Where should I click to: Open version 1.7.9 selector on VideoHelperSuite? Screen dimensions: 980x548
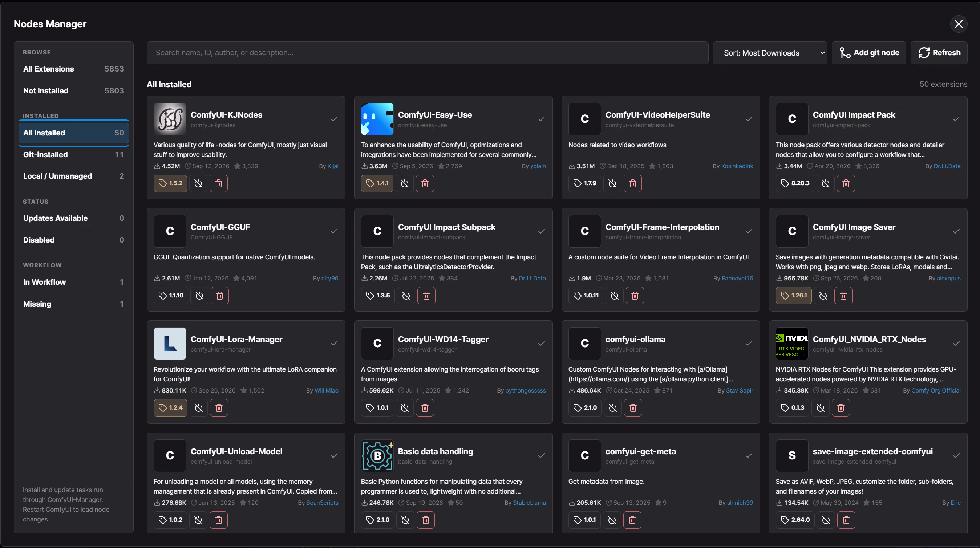point(585,183)
